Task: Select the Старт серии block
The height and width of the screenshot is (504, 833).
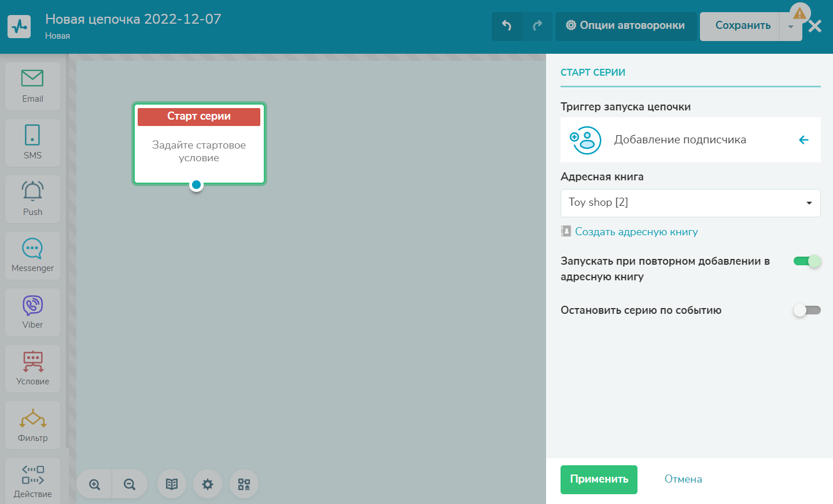Action: pyautogui.click(x=199, y=144)
